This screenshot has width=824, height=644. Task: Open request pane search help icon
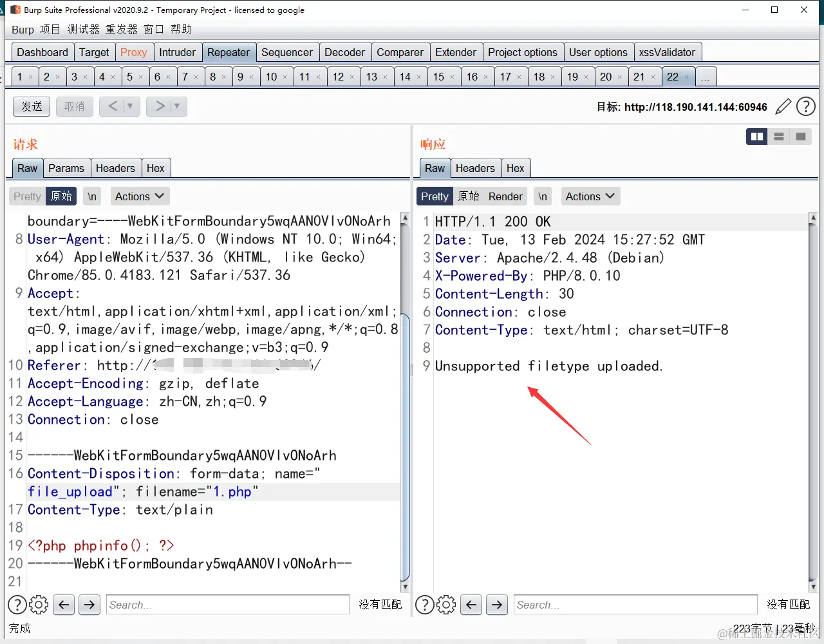pos(17,605)
